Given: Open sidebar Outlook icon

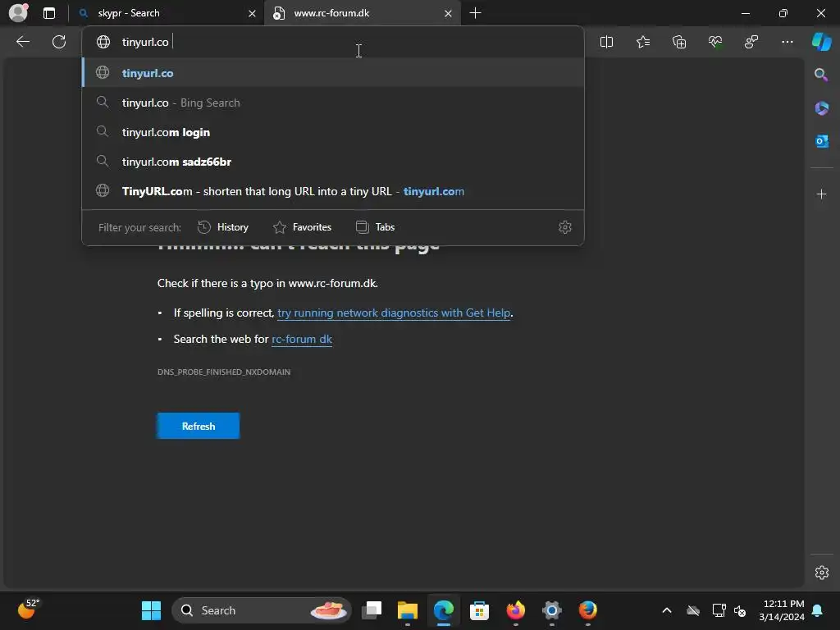Looking at the screenshot, I should (x=821, y=141).
